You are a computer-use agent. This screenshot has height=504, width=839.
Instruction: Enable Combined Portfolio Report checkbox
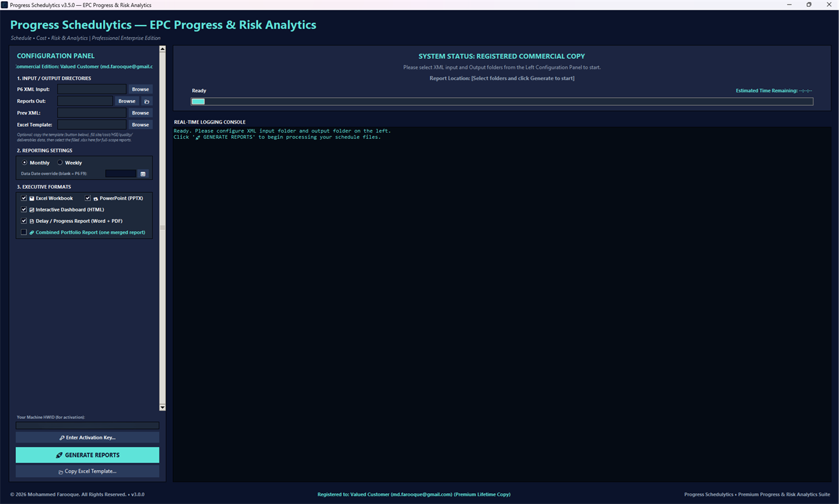pyautogui.click(x=24, y=232)
